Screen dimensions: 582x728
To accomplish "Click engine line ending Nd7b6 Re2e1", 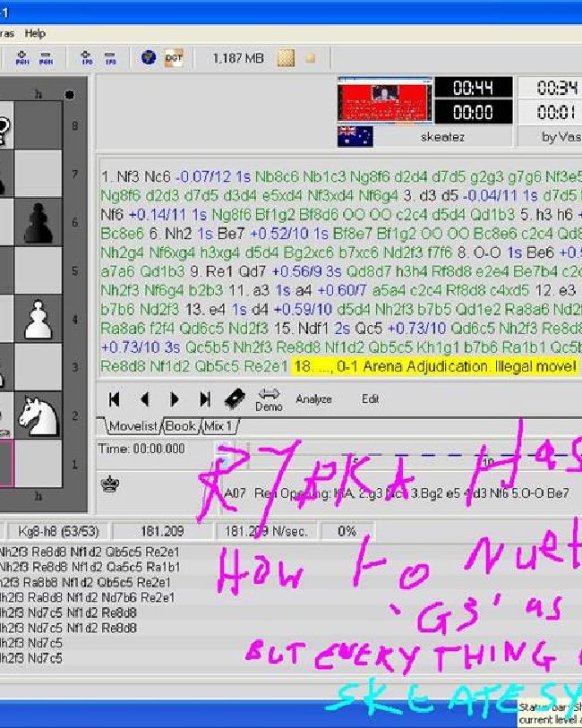I will pyautogui.click(x=87, y=597).
